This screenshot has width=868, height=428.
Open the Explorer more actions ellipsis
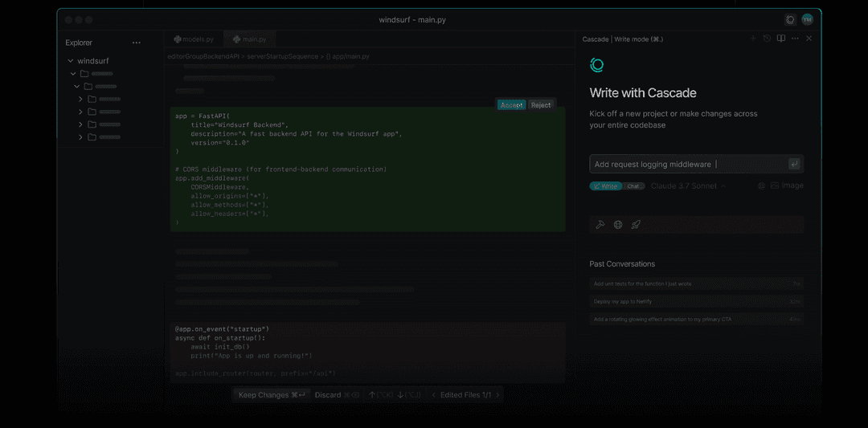pos(136,43)
